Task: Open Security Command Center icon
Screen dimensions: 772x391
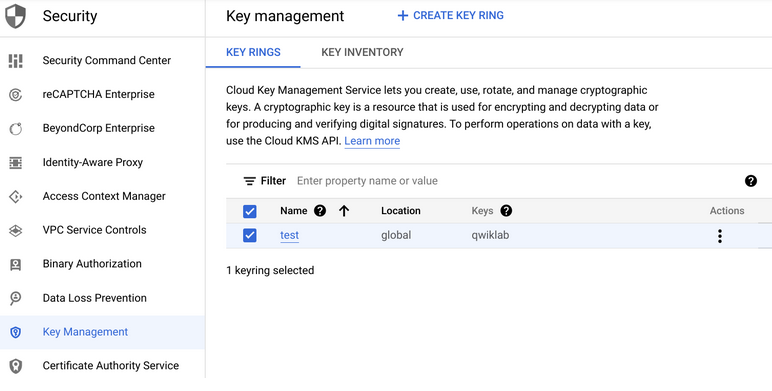Action: (16, 61)
